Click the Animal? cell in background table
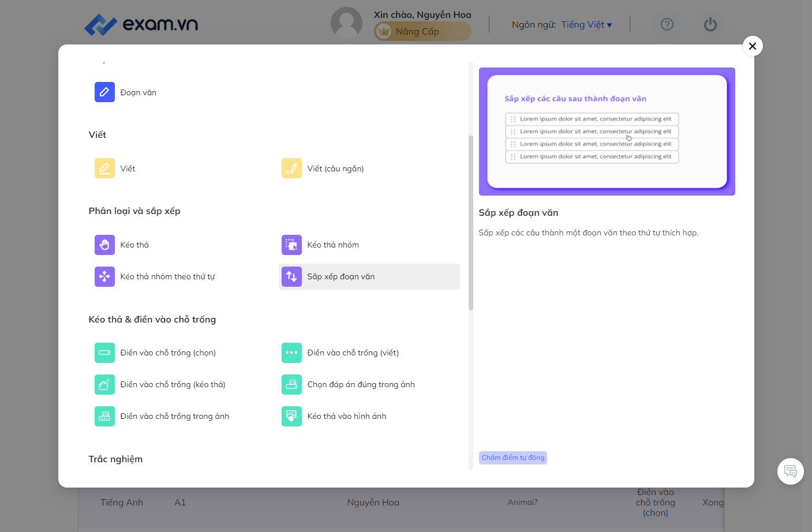This screenshot has height=532, width=812. coord(523,503)
